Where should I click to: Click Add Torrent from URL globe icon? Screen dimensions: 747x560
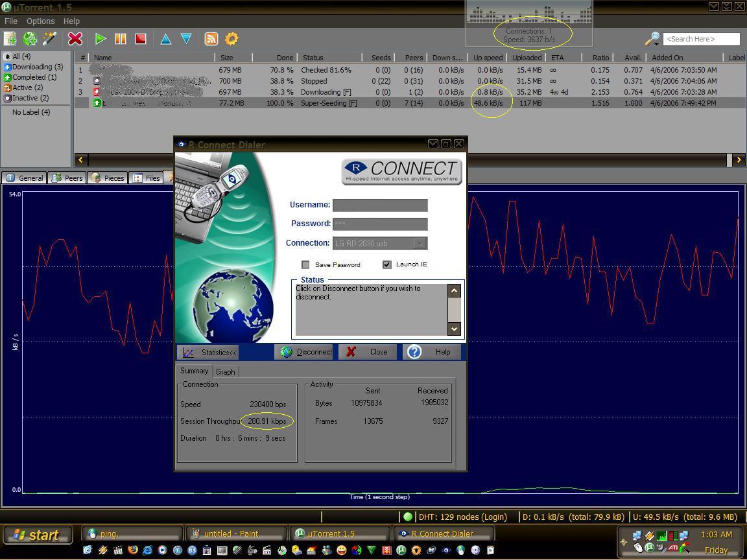(30, 39)
